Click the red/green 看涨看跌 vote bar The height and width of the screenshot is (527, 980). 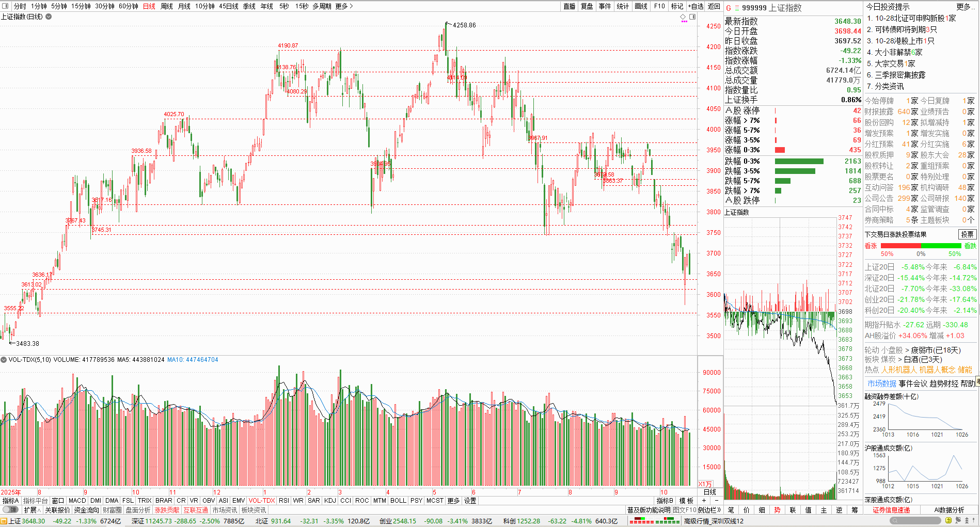(921, 246)
